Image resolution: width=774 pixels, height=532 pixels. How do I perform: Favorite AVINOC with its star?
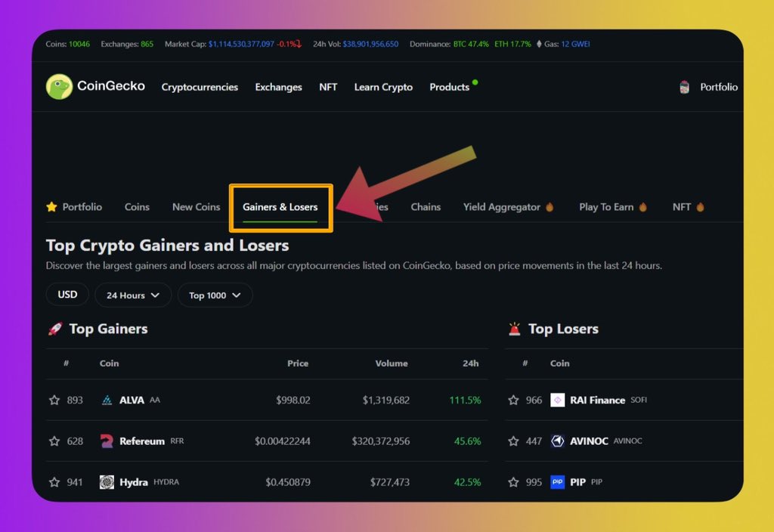[x=513, y=441]
